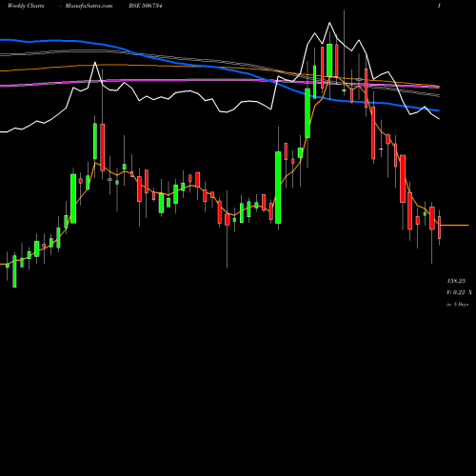Click the 'in 5 Days' label
476x476 pixels.
coord(457,305)
